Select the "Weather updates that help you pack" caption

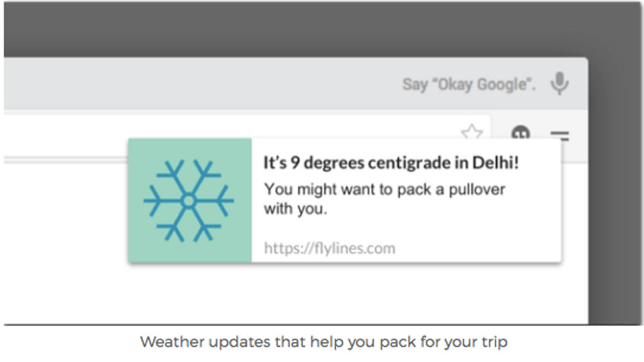coord(323,342)
